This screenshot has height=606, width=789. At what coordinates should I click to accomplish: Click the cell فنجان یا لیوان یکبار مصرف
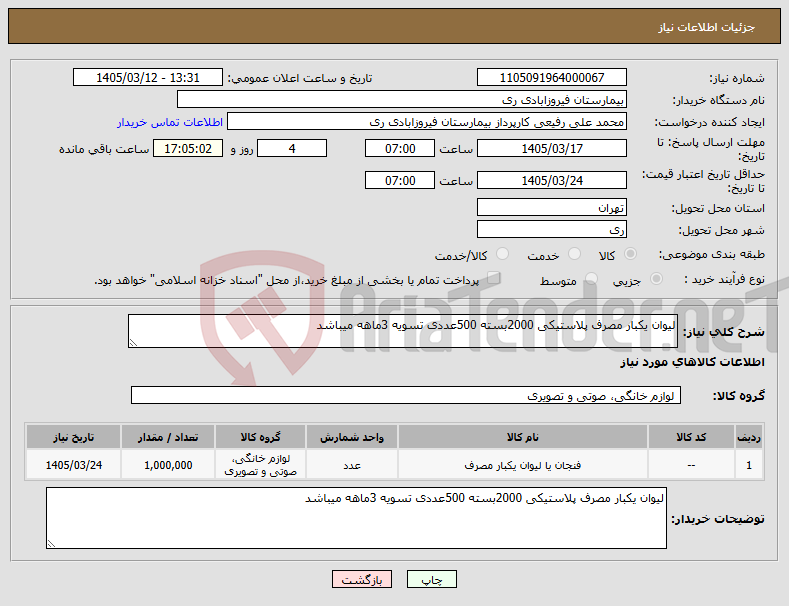click(523, 465)
